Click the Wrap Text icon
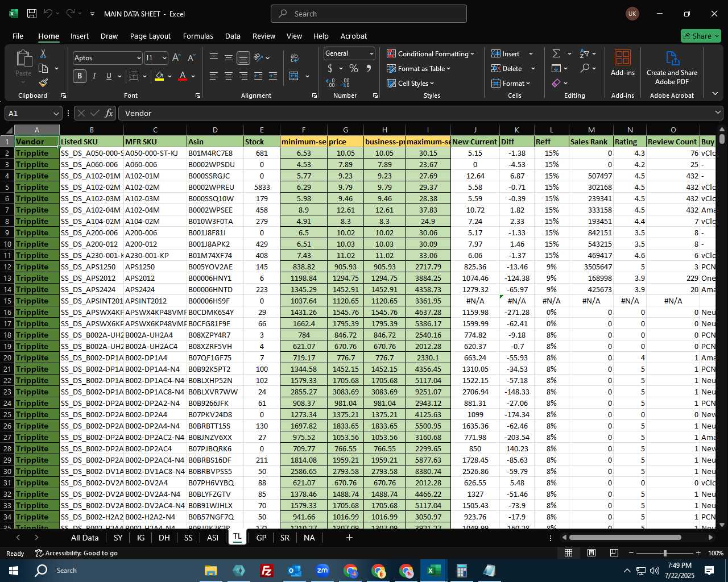The width and height of the screenshot is (728, 582). (295, 58)
